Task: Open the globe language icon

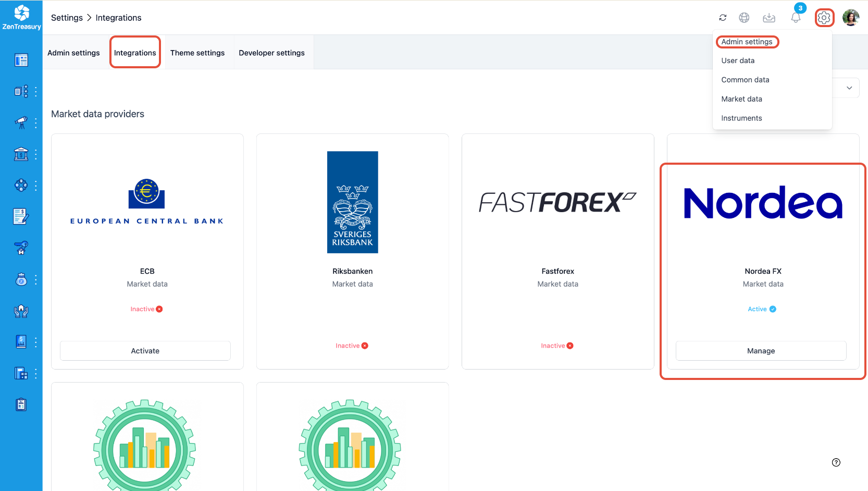Action: 744,18
